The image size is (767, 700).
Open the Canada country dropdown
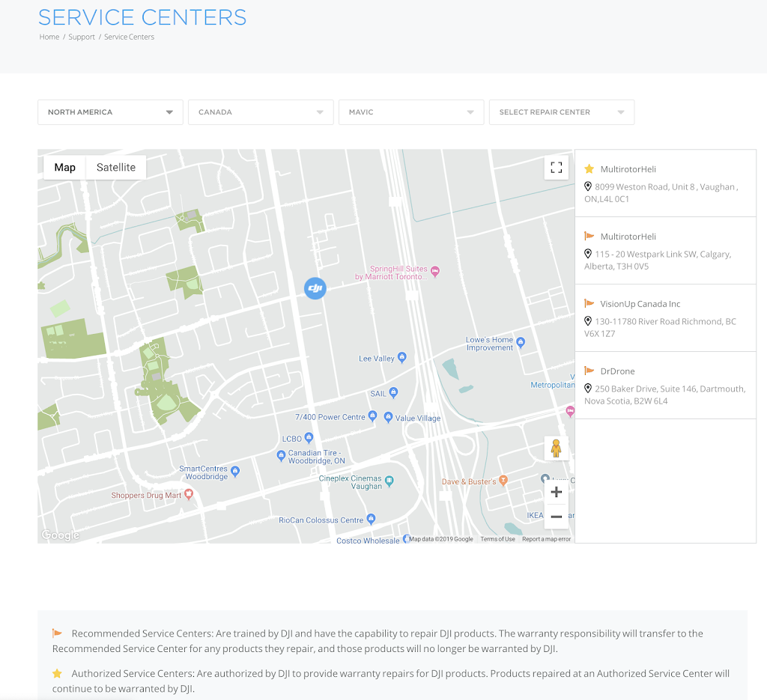coord(261,112)
